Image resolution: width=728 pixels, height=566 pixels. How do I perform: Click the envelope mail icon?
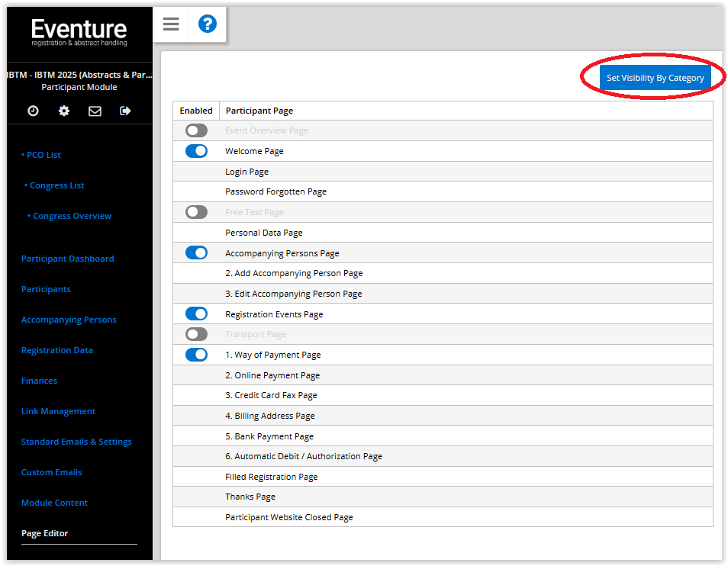pyautogui.click(x=95, y=111)
